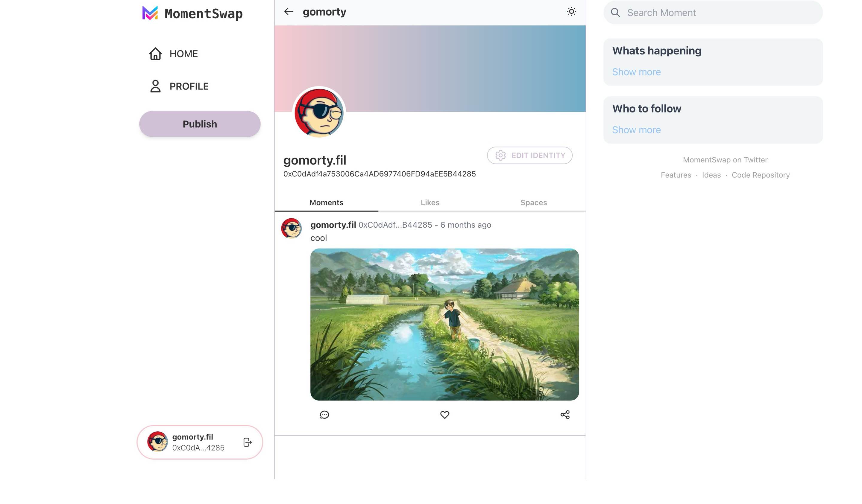
Task: Select the Moments tab
Action: coord(326,202)
